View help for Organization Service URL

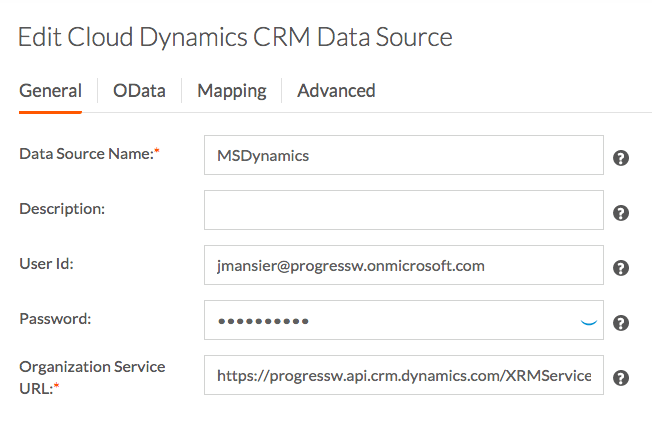pyautogui.click(x=621, y=378)
